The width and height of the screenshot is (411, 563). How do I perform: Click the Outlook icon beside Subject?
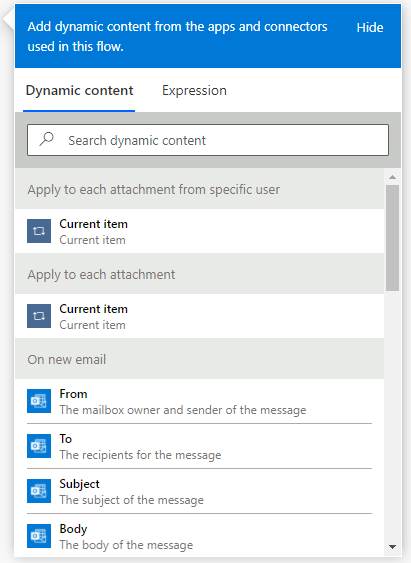coord(39,491)
